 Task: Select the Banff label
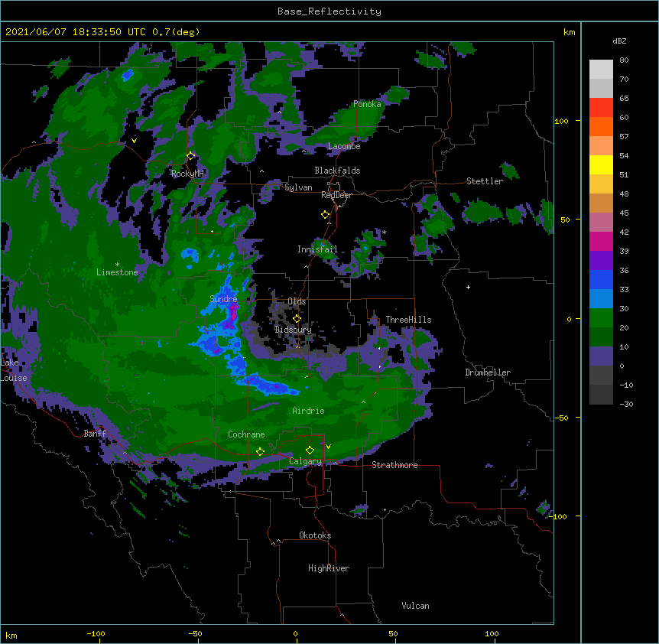pos(95,434)
